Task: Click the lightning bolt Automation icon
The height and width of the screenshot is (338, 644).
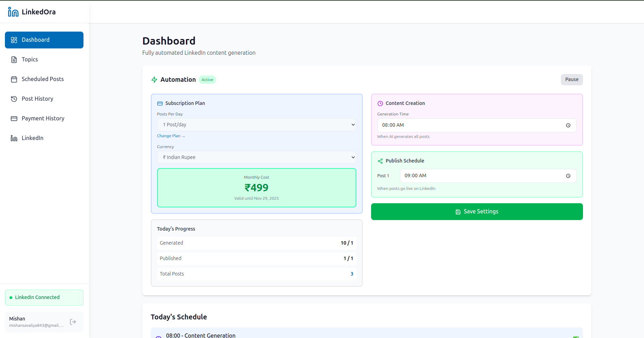Action: [x=154, y=80]
